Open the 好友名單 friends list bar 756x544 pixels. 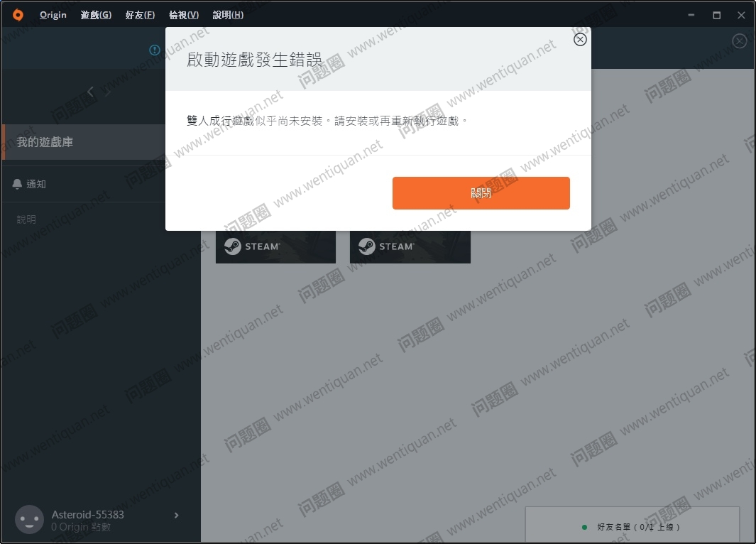point(632,527)
